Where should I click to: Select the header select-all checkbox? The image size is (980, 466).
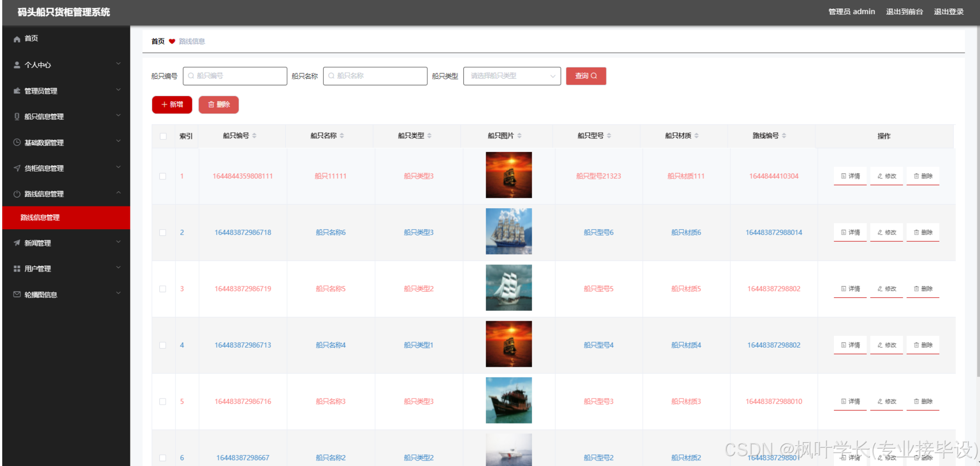click(x=163, y=136)
